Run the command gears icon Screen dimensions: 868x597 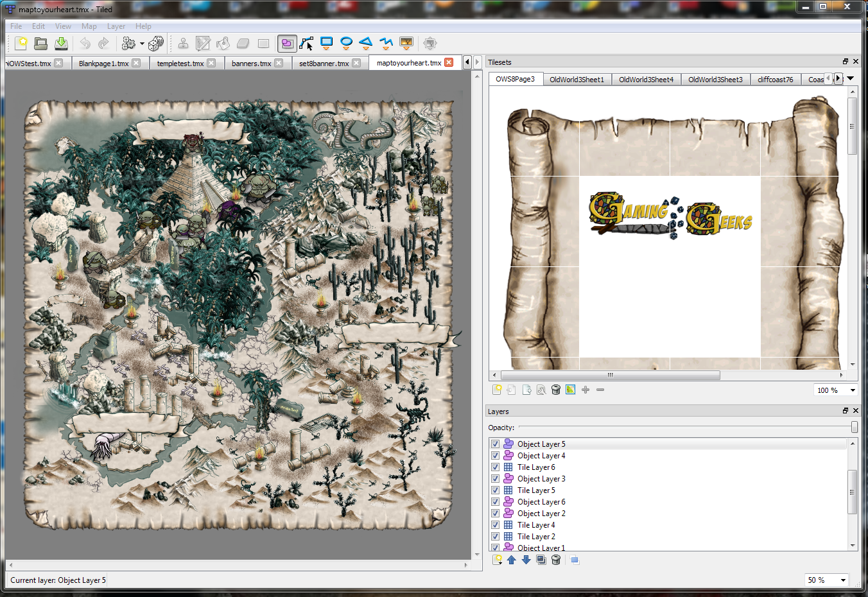click(x=128, y=43)
